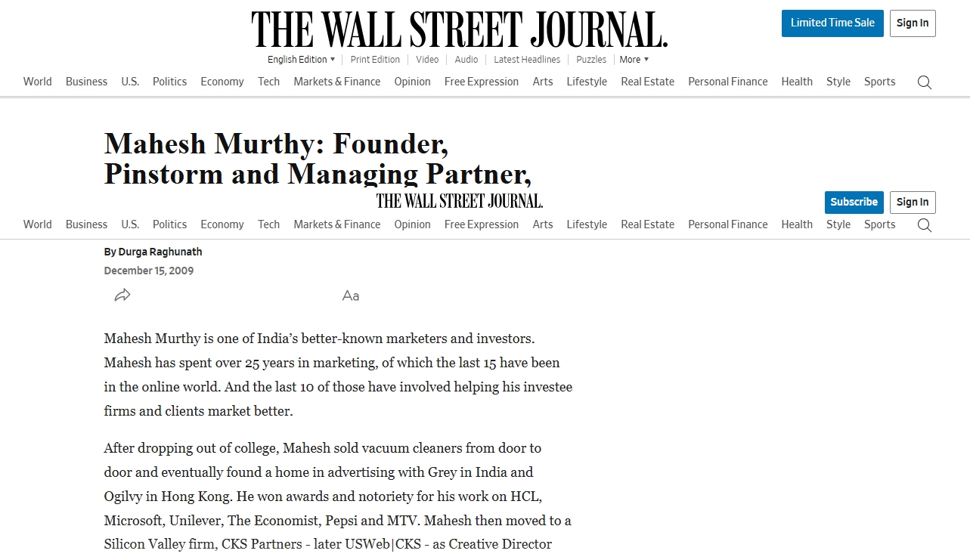Expand the More menu dropdown

tap(634, 60)
